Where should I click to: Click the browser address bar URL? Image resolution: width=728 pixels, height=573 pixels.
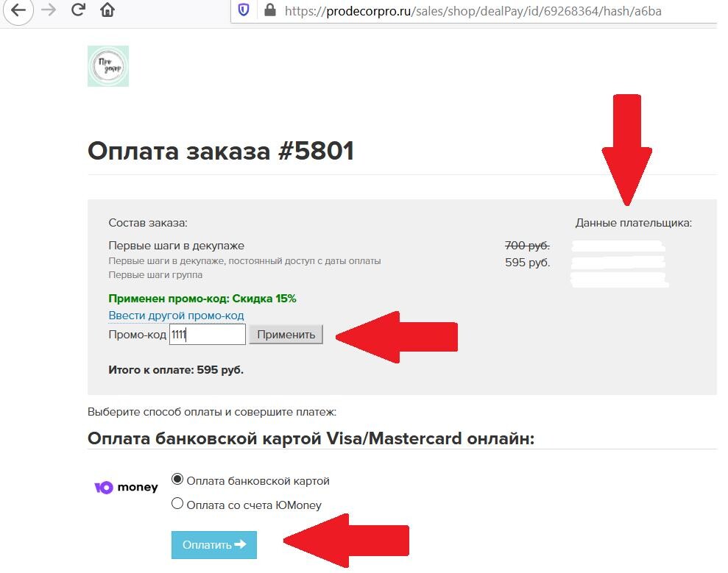point(473,11)
